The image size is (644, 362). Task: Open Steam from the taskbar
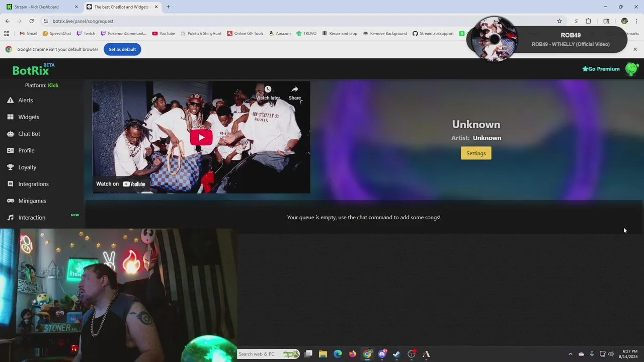(396, 354)
